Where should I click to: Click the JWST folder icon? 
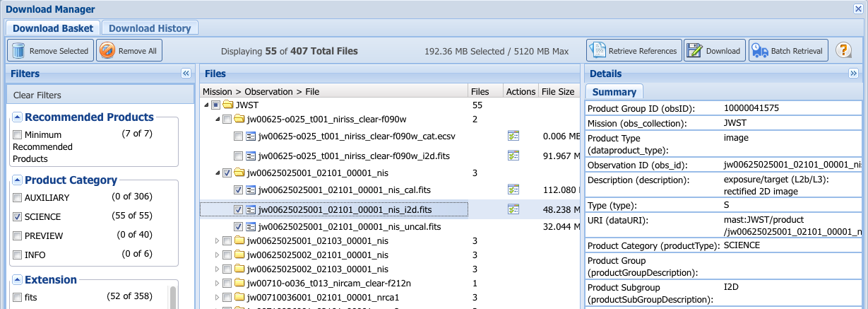coord(227,105)
